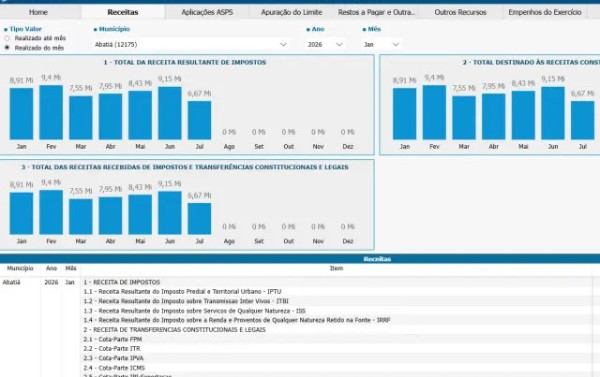The height and width of the screenshot is (377, 600).
Task: Switch to Aplicações ASPS tab
Action: point(207,12)
